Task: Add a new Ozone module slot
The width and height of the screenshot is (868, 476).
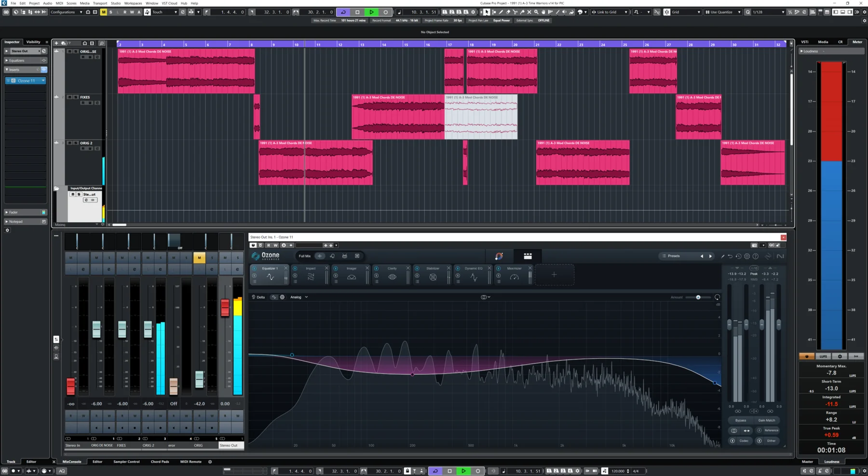Action: pyautogui.click(x=554, y=275)
